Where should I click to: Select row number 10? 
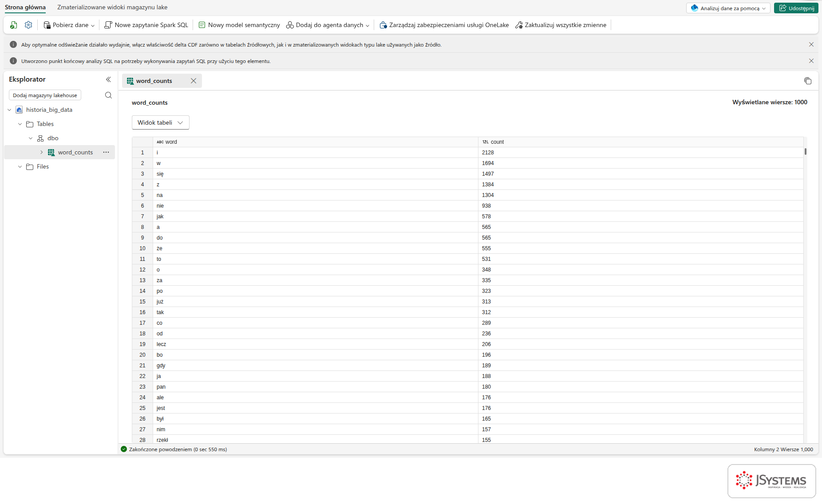point(142,248)
